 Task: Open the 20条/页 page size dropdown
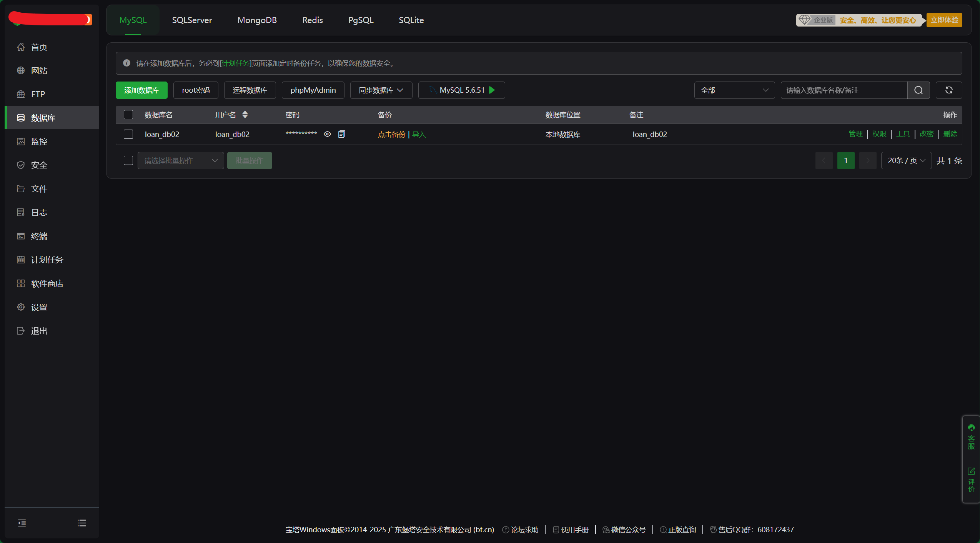(906, 160)
